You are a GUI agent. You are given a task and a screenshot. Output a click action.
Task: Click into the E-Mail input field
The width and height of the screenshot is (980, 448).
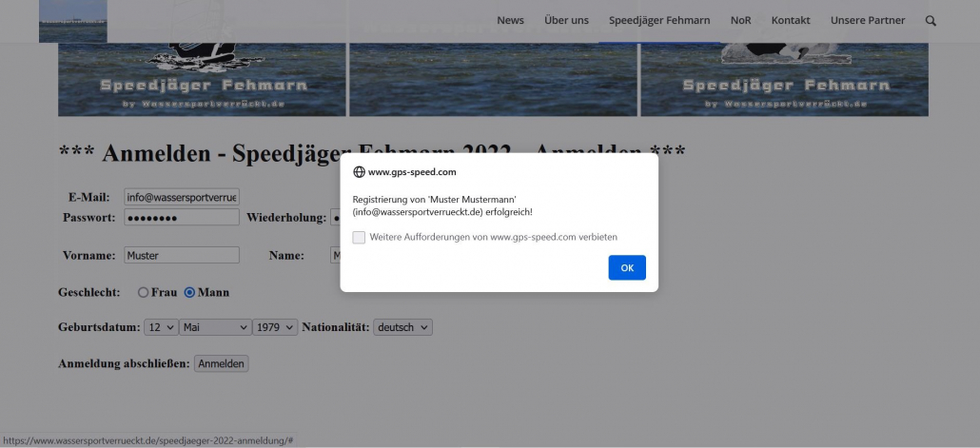point(181,197)
